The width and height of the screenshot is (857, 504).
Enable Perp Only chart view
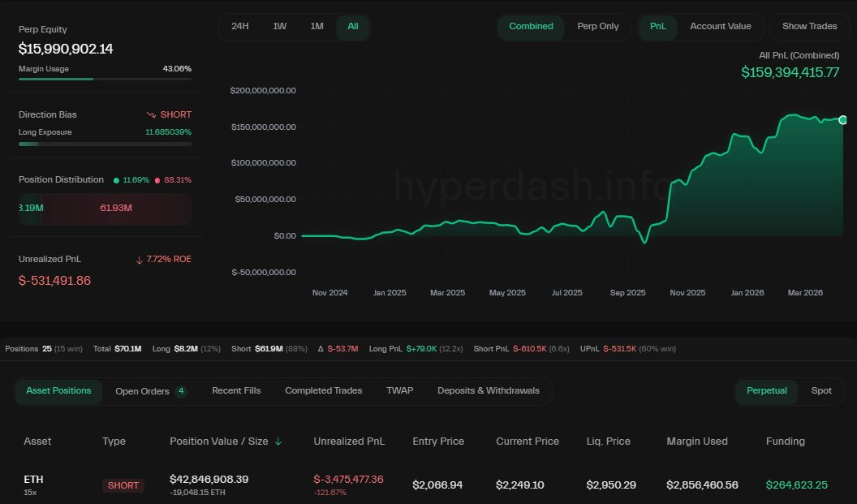(598, 26)
